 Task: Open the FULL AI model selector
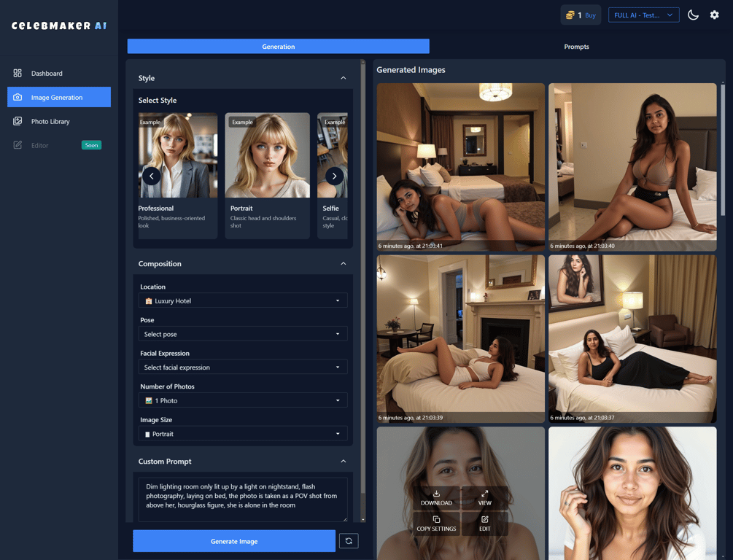click(643, 15)
